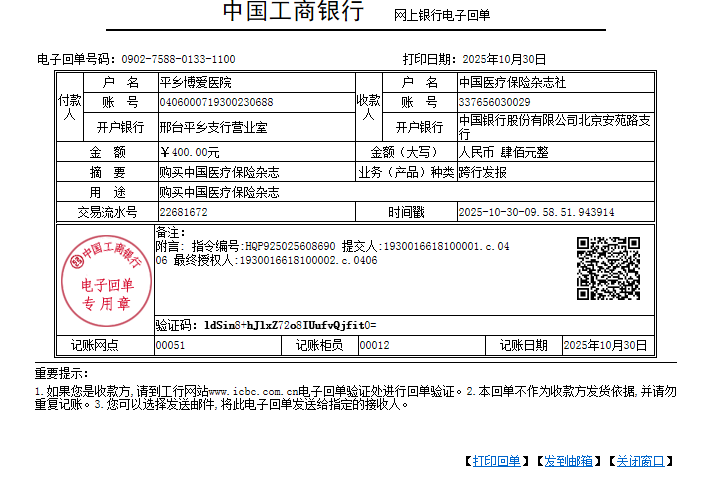Click the QR code image
Image resolution: width=713 pixels, height=489 pixels.
pos(608,268)
